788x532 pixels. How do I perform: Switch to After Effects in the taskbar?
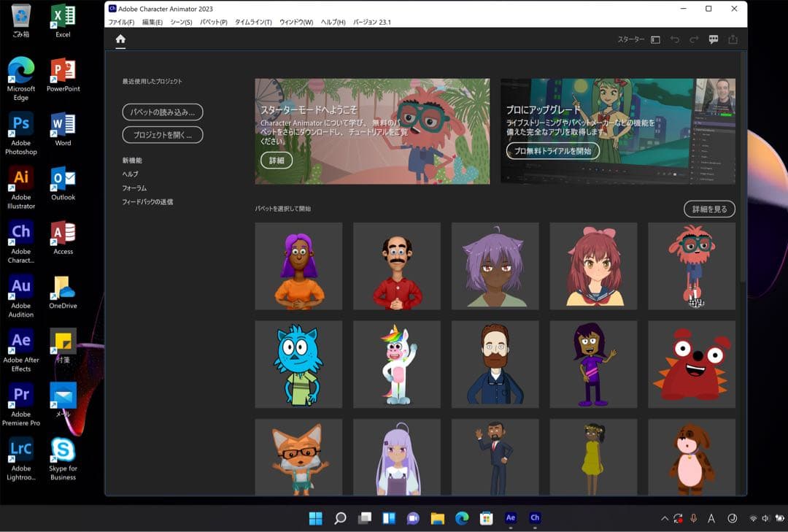(x=511, y=518)
